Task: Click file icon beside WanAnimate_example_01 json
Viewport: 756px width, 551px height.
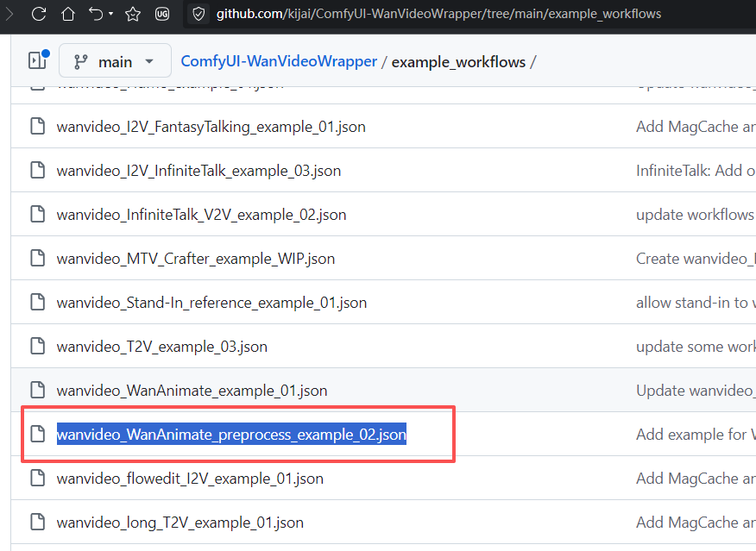Action: pos(38,390)
